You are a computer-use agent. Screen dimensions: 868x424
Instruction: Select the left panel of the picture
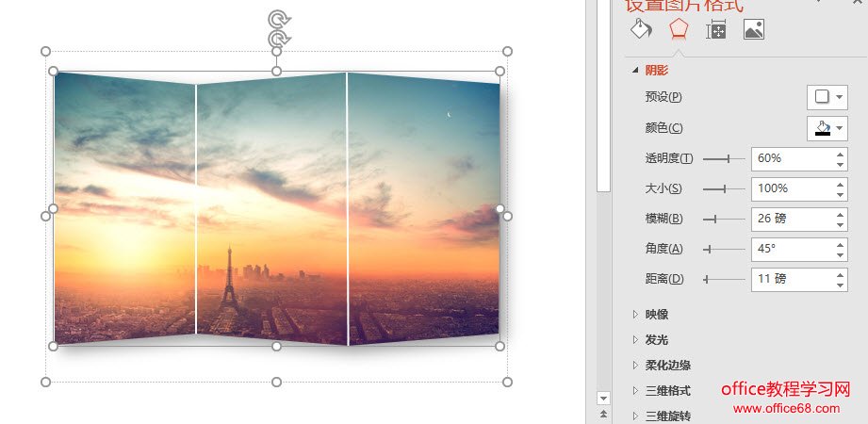(125, 209)
